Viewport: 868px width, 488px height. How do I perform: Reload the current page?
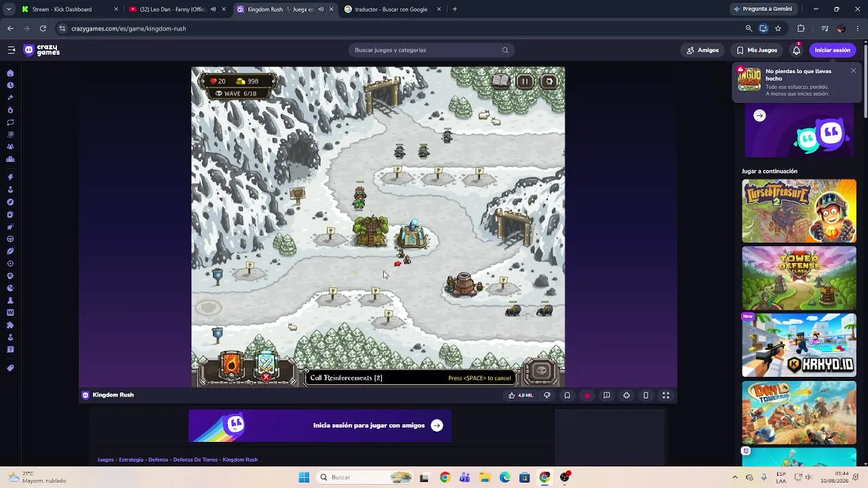(43, 28)
